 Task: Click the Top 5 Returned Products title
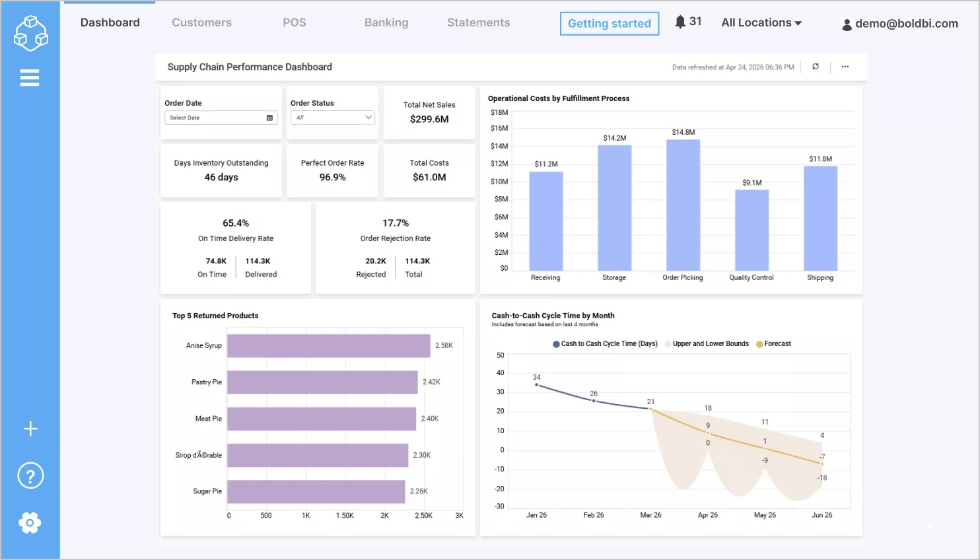(x=215, y=316)
